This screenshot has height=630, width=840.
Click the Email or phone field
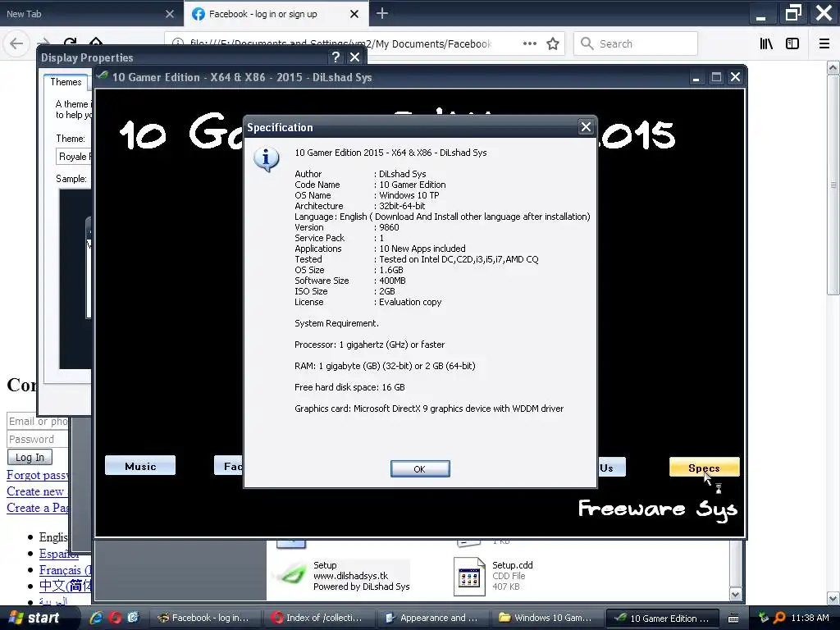[x=38, y=421]
